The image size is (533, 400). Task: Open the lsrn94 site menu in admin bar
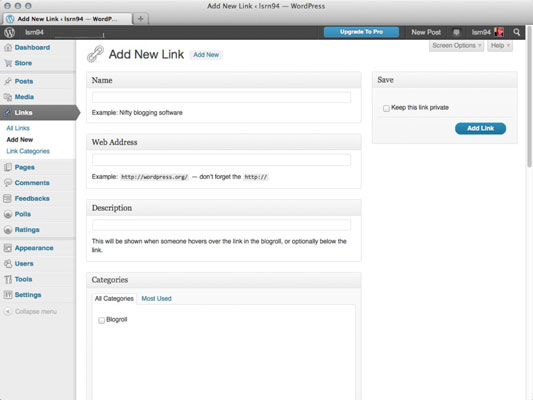pyautogui.click(x=34, y=32)
